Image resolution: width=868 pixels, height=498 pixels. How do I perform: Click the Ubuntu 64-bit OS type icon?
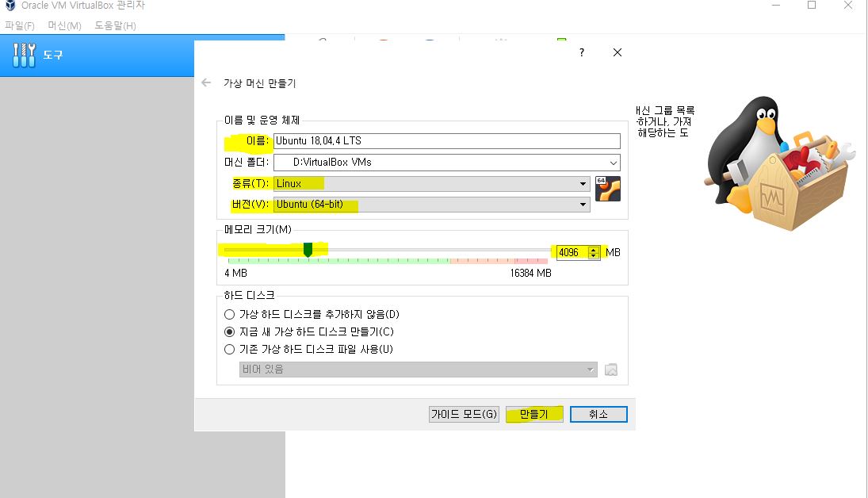click(608, 189)
